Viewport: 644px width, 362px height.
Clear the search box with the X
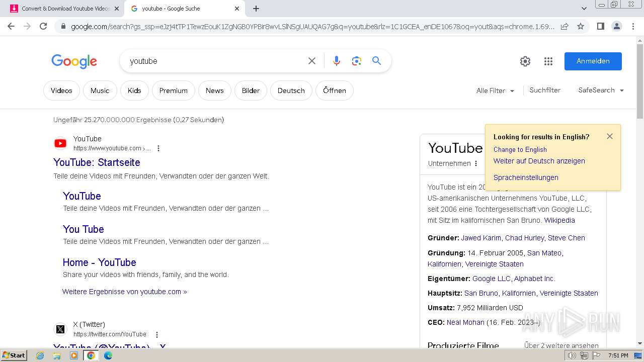312,61
